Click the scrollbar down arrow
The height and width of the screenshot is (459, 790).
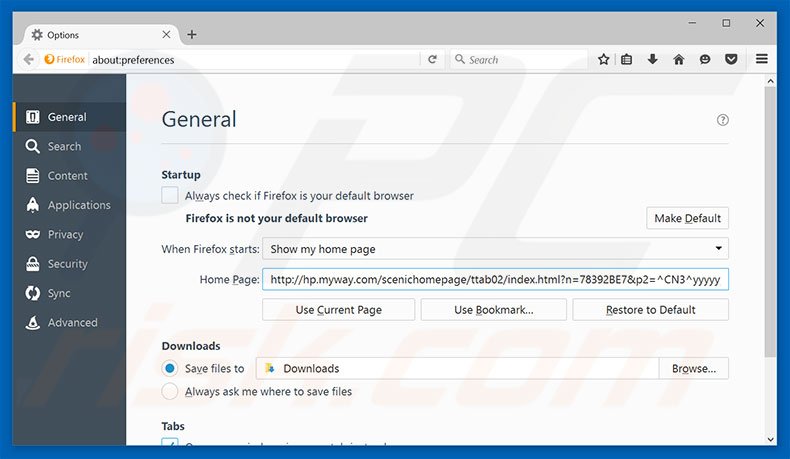point(770,439)
